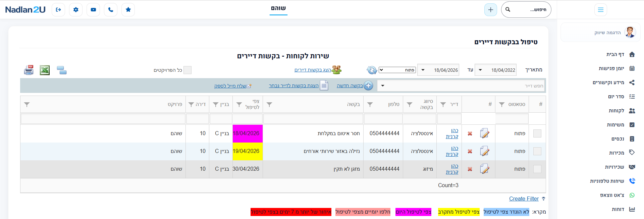Click the Create Filter link
The width and height of the screenshot is (644, 219).
coord(524,199)
